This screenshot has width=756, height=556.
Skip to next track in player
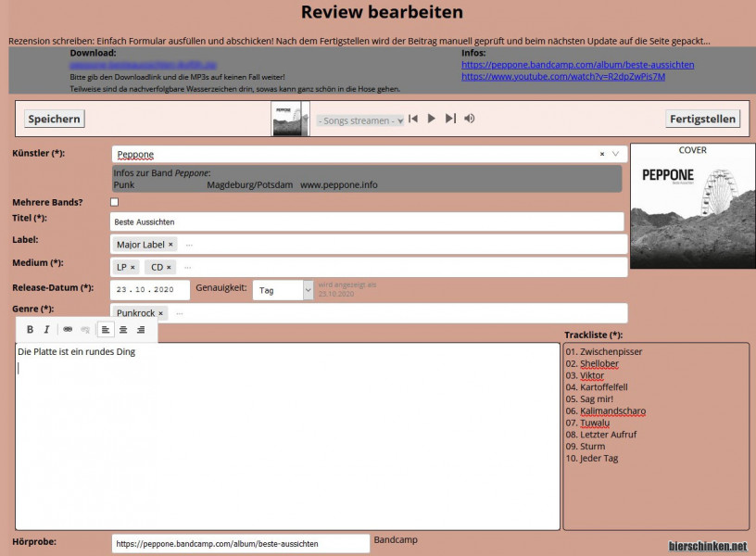click(x=450, y=119)
